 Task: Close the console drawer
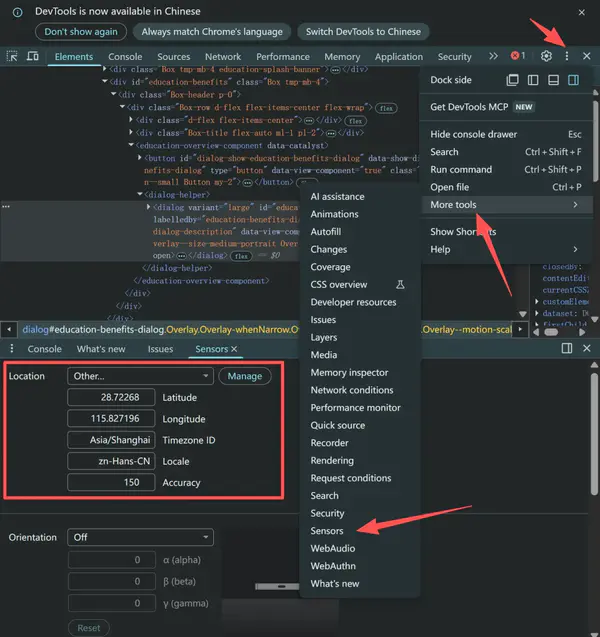[x=587, y=348]
